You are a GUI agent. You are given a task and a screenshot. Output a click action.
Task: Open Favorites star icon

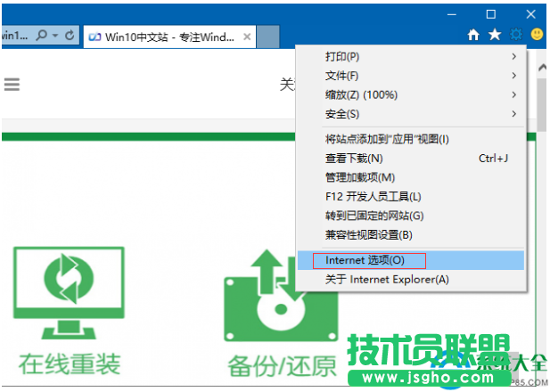(495, 35)
